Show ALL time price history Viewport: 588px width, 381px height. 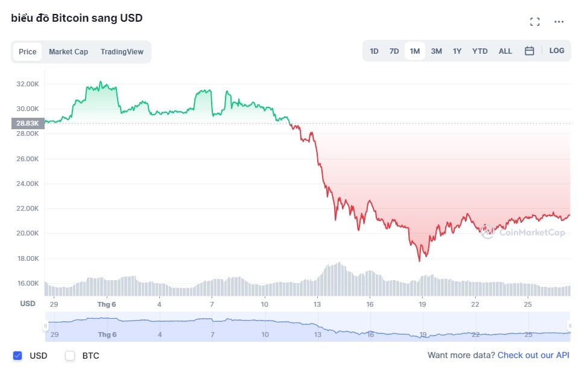tap(505, 51)
